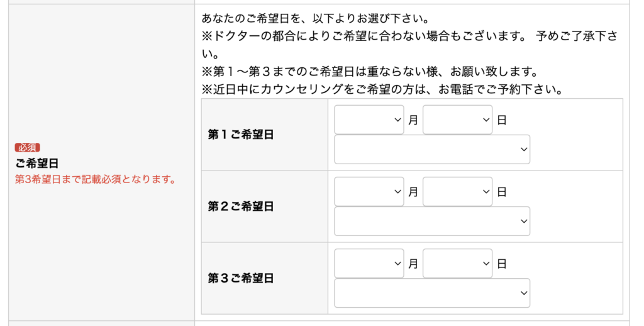Expand the wide dropdown under first choice date
644x326 pixels.
tap(432, 149)
